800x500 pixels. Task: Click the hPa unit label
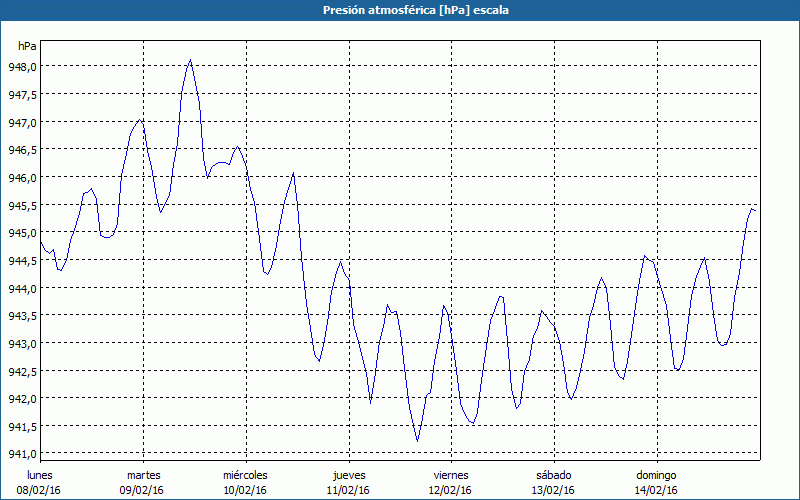tap(27, 46)
